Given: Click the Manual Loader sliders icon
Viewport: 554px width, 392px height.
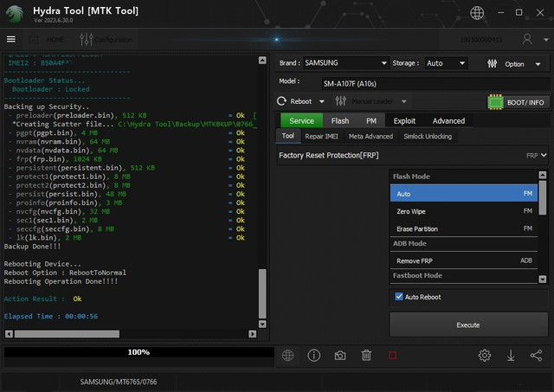Looking at the screenshot, I should click(x=340, y=101).
